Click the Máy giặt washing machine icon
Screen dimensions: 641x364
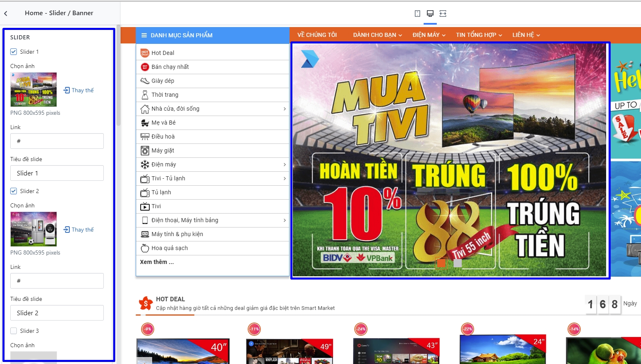pos(145,150)
